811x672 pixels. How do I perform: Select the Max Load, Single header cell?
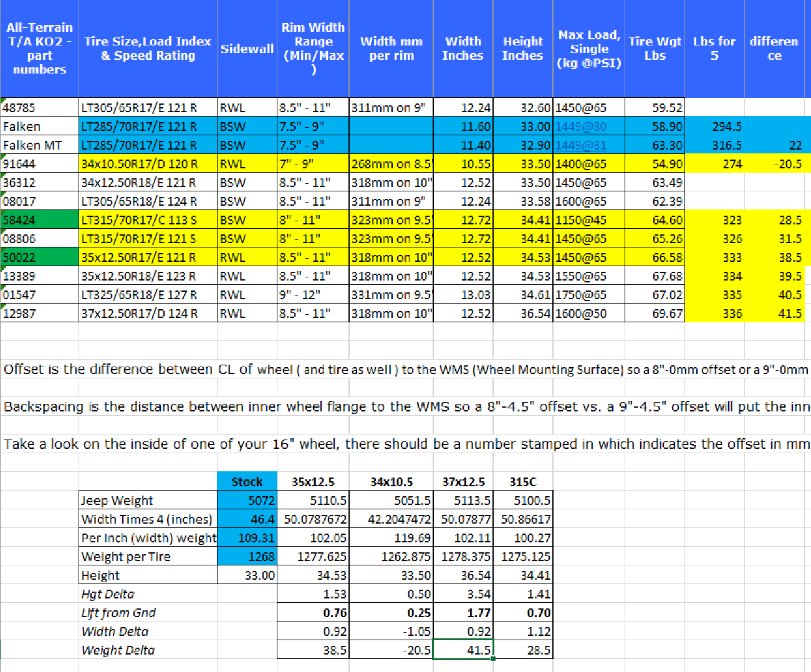[x=588, y=49]
